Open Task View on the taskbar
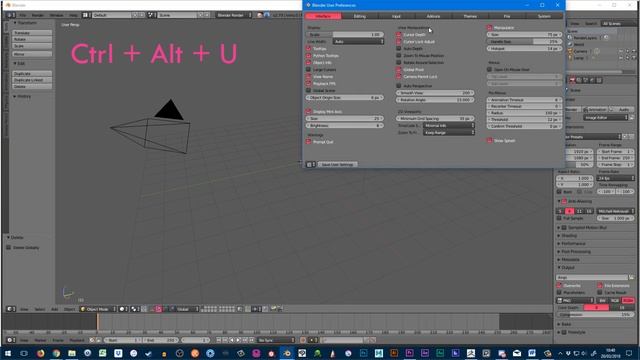 pos(24,353)
